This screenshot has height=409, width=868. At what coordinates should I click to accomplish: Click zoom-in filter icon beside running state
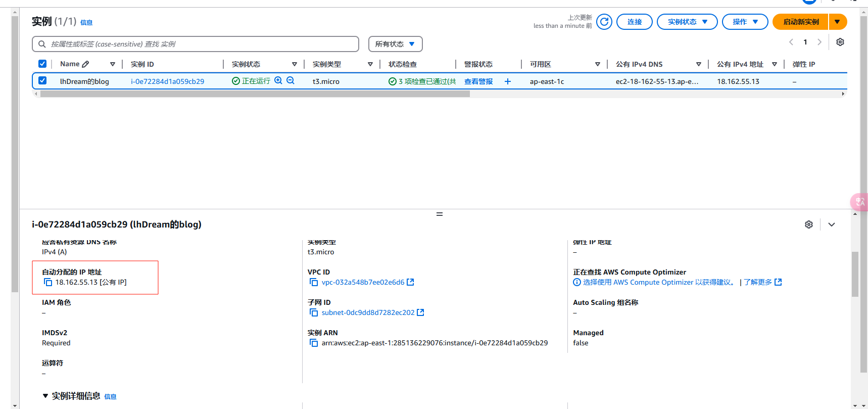[x=278, y=81]
